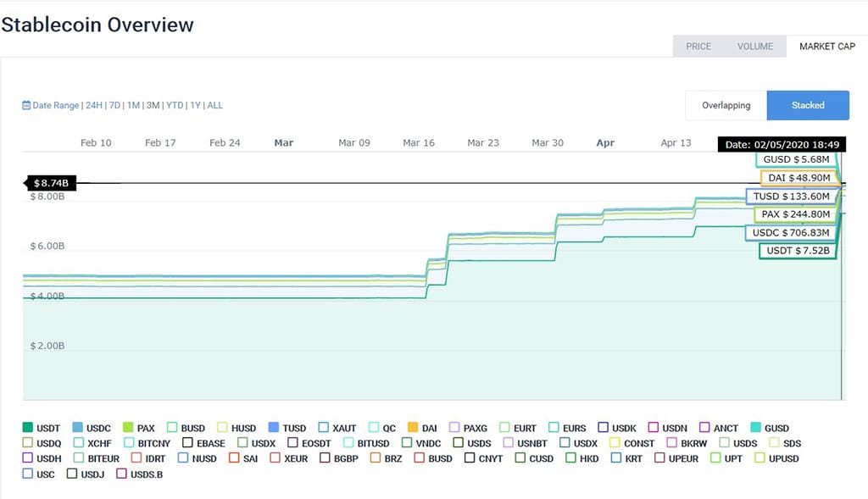The height and width of the screenshot is (499, 868).
Task: Open the VOLUME tab
Action: 755,47
